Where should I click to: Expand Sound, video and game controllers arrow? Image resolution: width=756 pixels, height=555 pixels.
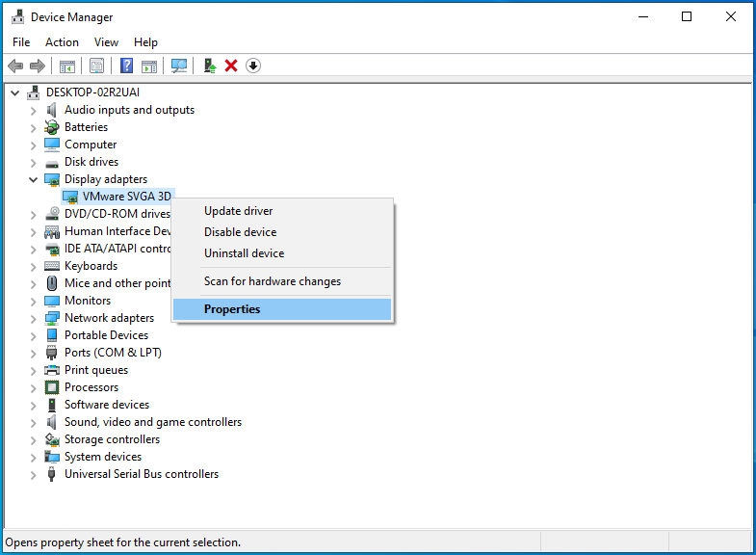point(33,423)
